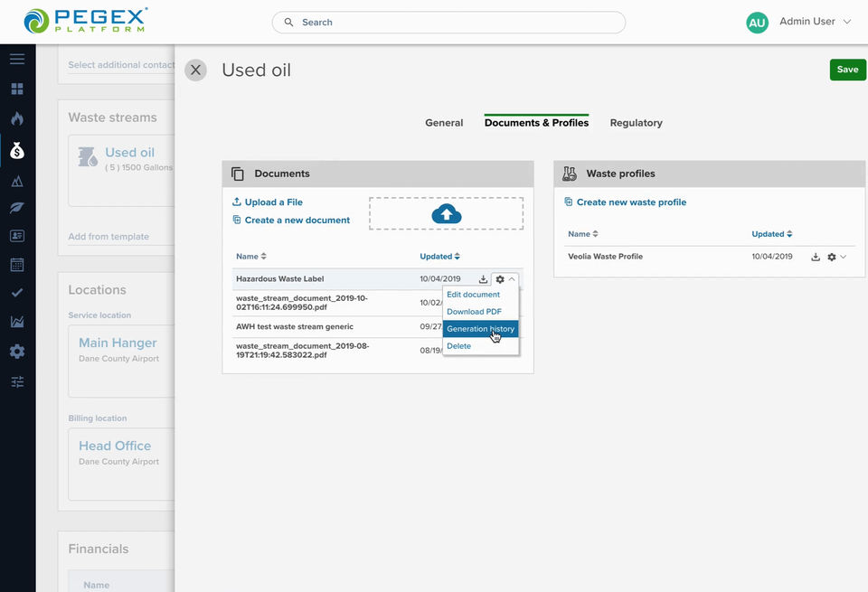Click Add from template link
The height and width of the screenshot is (592, 868).
click(108, 237)
